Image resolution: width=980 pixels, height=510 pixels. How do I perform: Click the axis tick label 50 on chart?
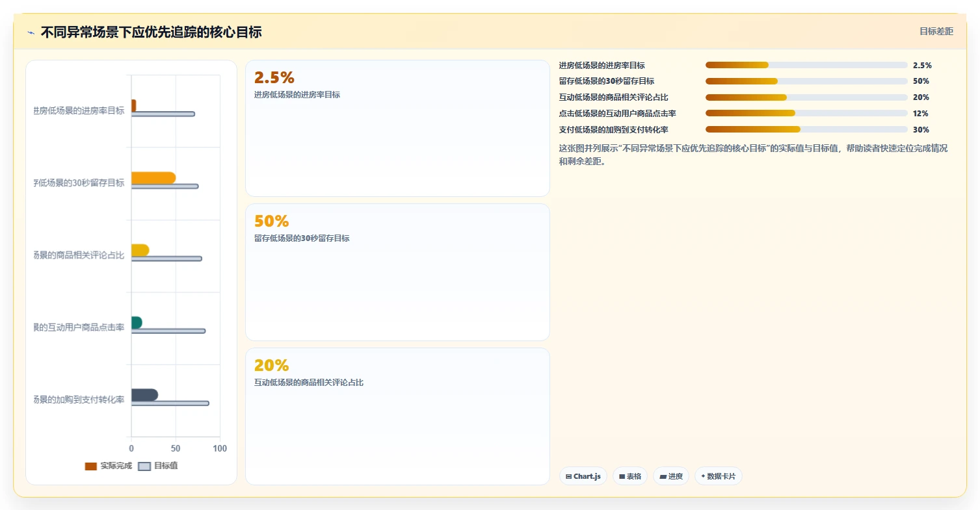coord(176,448)
